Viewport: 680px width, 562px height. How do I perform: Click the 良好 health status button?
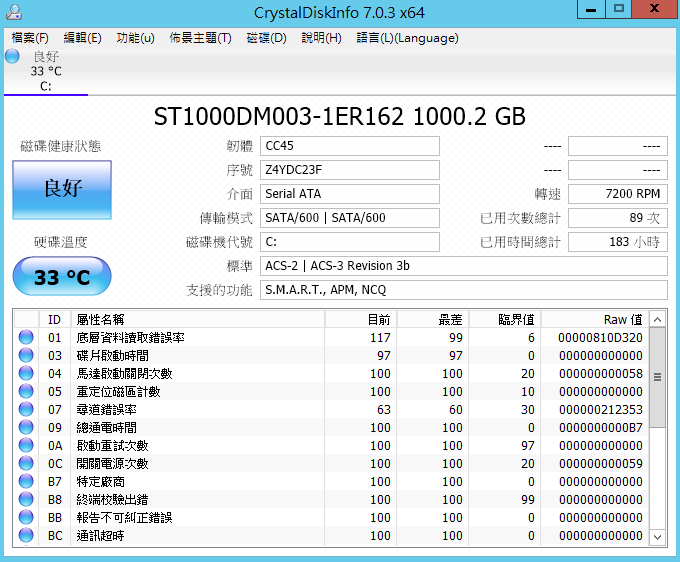point(62,189)
